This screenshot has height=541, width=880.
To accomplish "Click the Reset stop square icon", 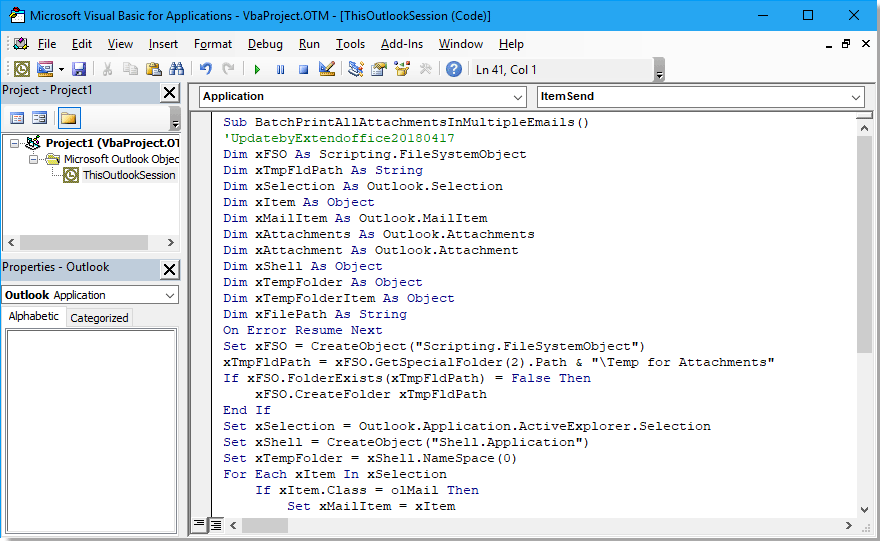I will point(303,70).
